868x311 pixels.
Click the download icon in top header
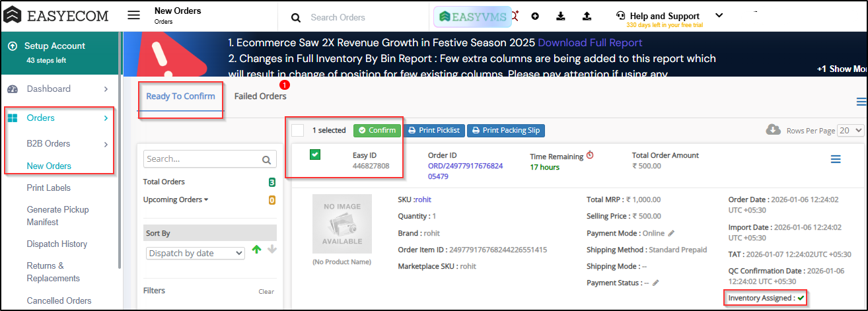[561, 17]
